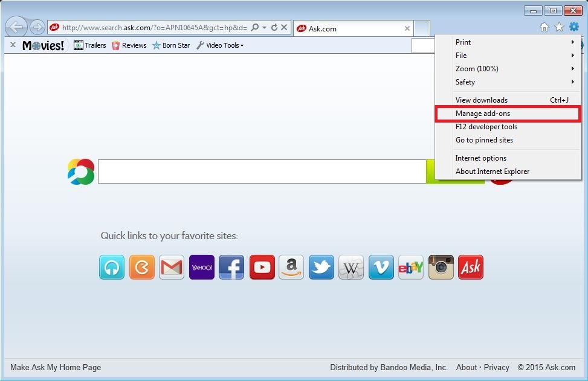The width and height of the screenshot is (588, 381).
Task: Close the Movies toolbar with X
Action: pyautogui.click(x=13, y=45)
